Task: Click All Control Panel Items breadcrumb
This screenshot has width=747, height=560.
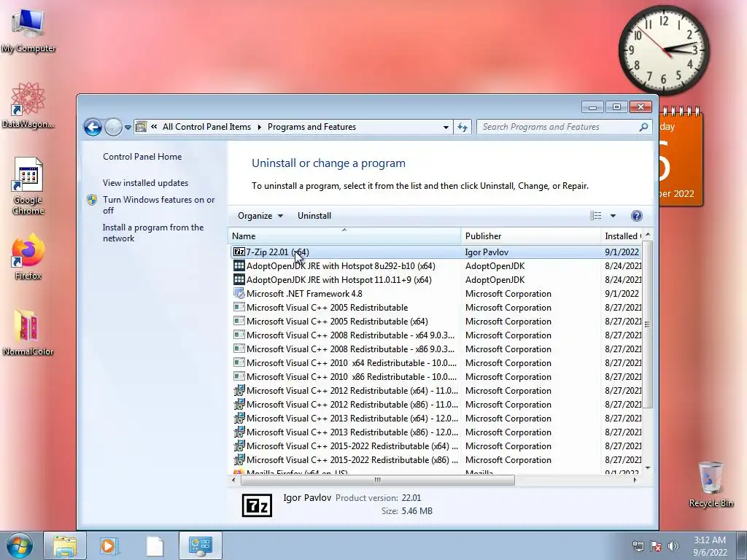Action: 206,127
